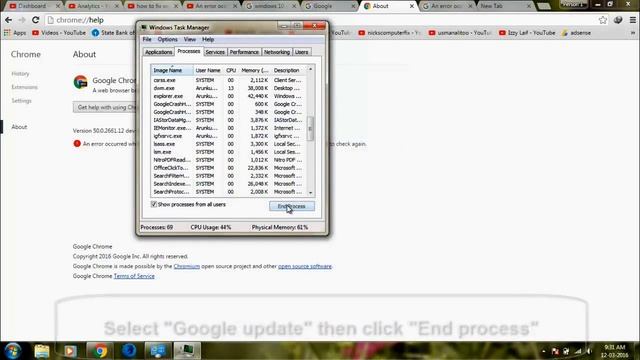Sort by the Memory column header
This screenshot has height=360, width=640.
click(254, 70)
